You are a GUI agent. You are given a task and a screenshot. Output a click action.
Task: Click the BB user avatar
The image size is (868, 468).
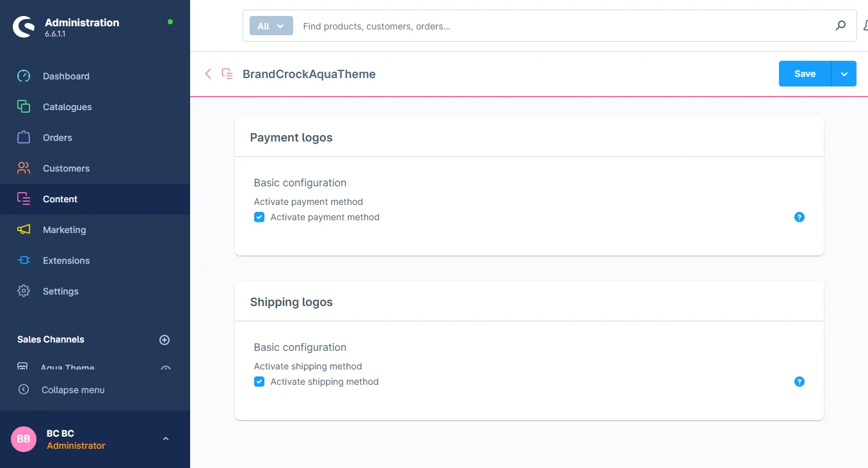coord(24,439)
